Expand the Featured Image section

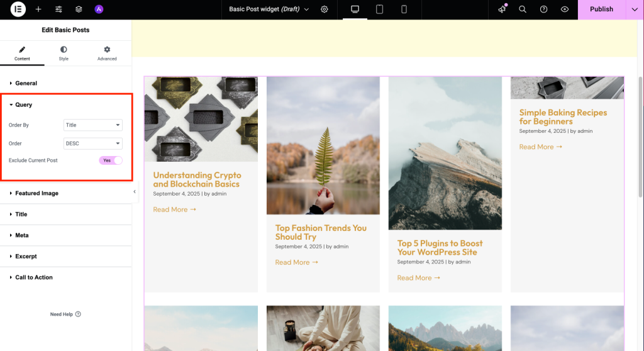[x=36, y=193]
